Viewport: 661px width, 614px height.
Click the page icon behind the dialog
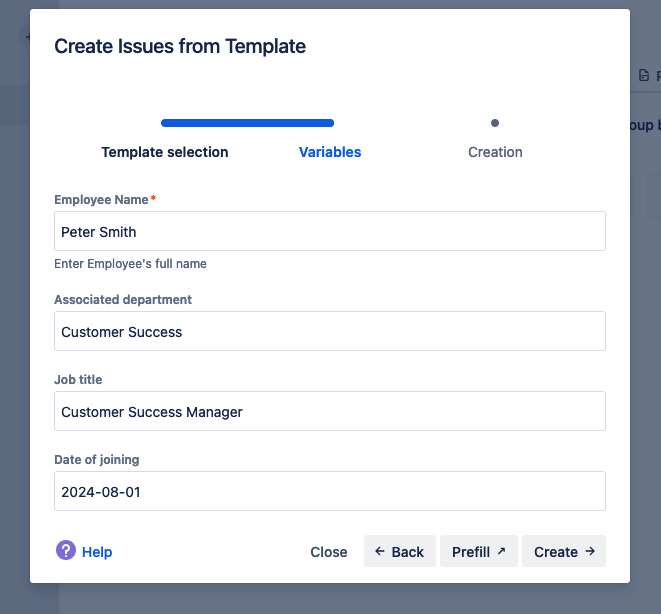[645, 75]
